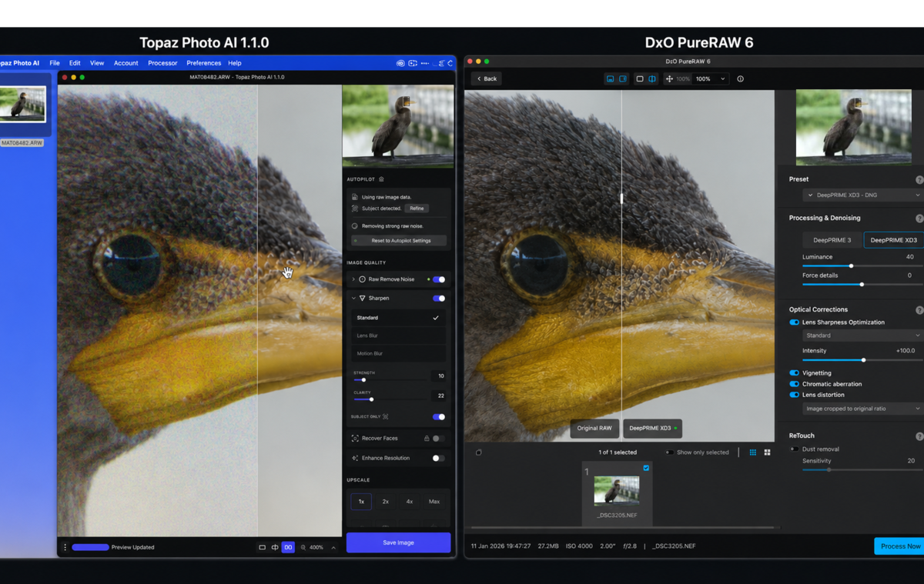Viewport: 924px width, 584px height.
Task: Select Max upscale option
Action: (434, 502)
